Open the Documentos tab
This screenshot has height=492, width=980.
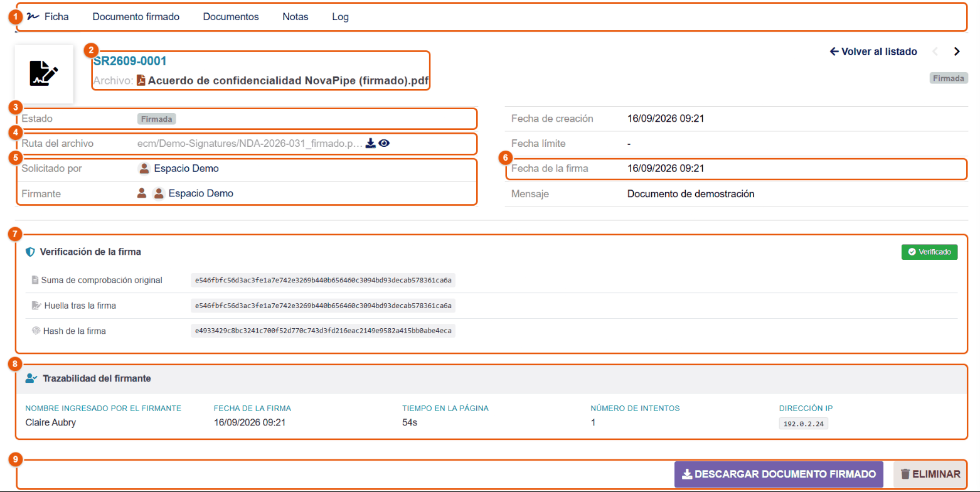coord(231,17)
